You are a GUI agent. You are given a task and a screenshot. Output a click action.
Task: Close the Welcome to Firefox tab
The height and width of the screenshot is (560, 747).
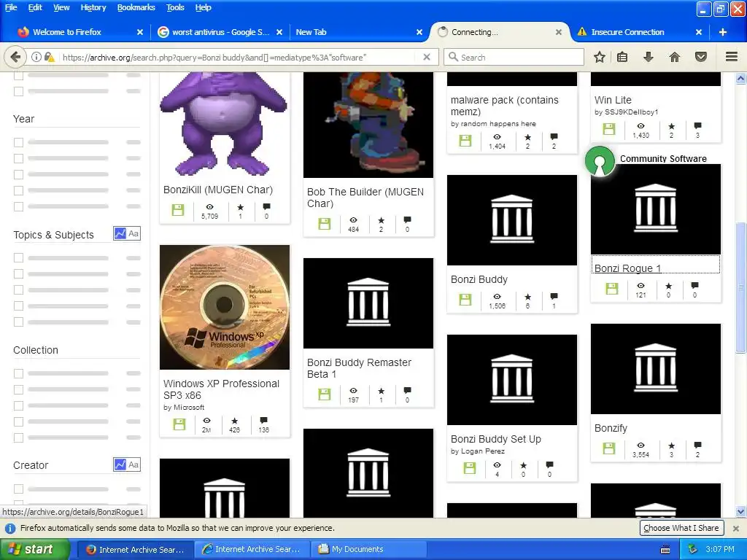[x=140, y=32]
